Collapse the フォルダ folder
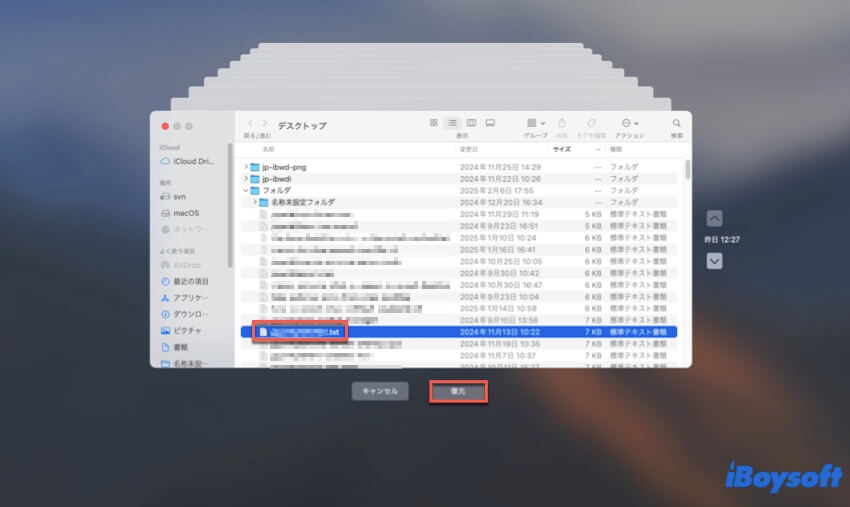Screen dimensions: 850x507 pyautogui.click(x=246, y=190)
